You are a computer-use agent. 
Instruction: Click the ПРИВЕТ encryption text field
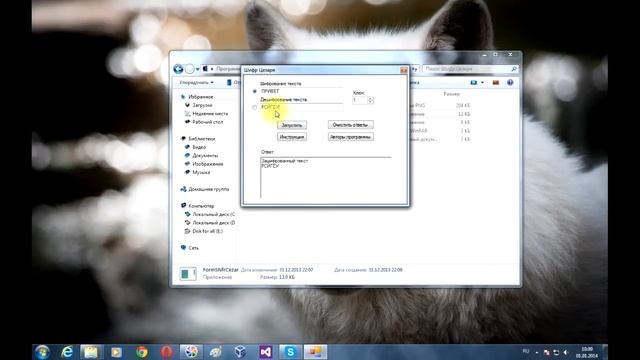(302, 91)
